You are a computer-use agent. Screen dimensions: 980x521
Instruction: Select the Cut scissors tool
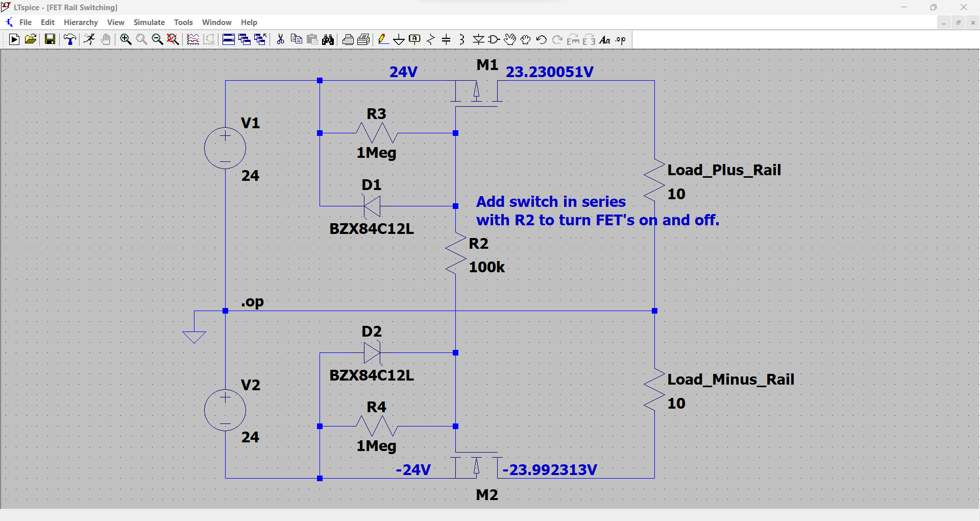(x=280, y=40)
